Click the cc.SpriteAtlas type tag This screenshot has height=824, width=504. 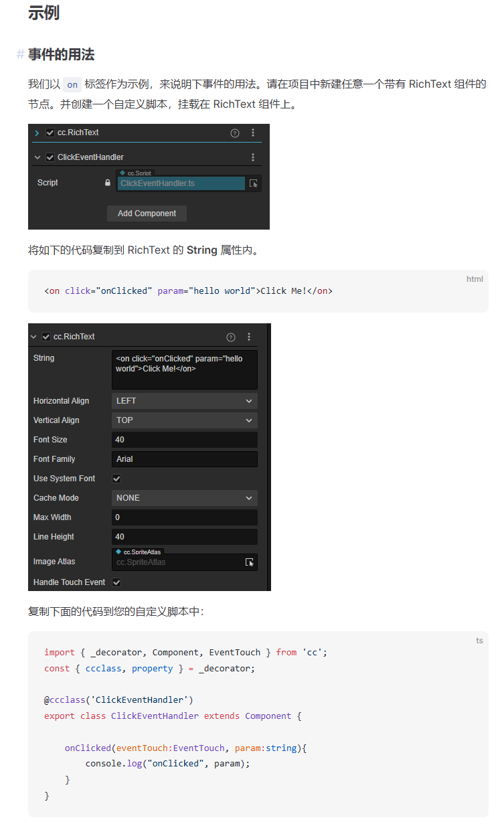point(139,552)
